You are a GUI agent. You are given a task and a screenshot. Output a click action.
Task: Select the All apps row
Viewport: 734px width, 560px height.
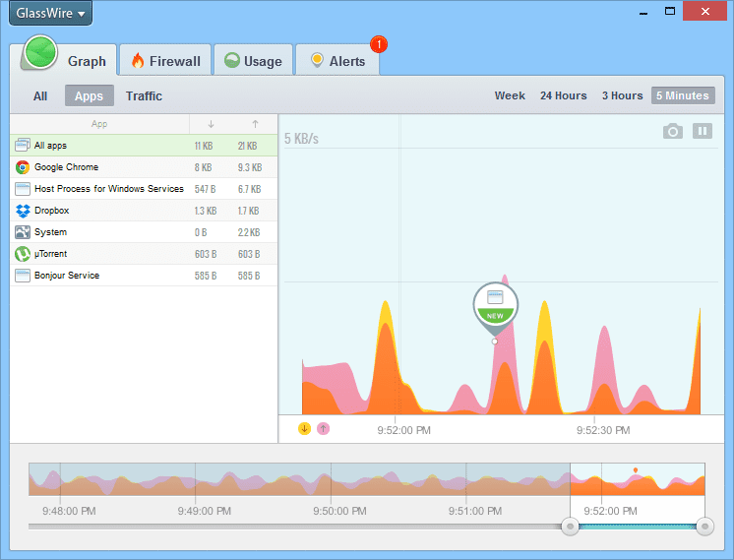(144, 145)
